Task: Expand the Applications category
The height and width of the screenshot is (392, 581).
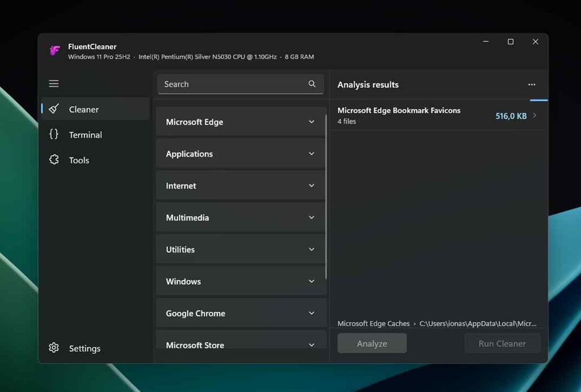Action: click(x=241, y=154)
